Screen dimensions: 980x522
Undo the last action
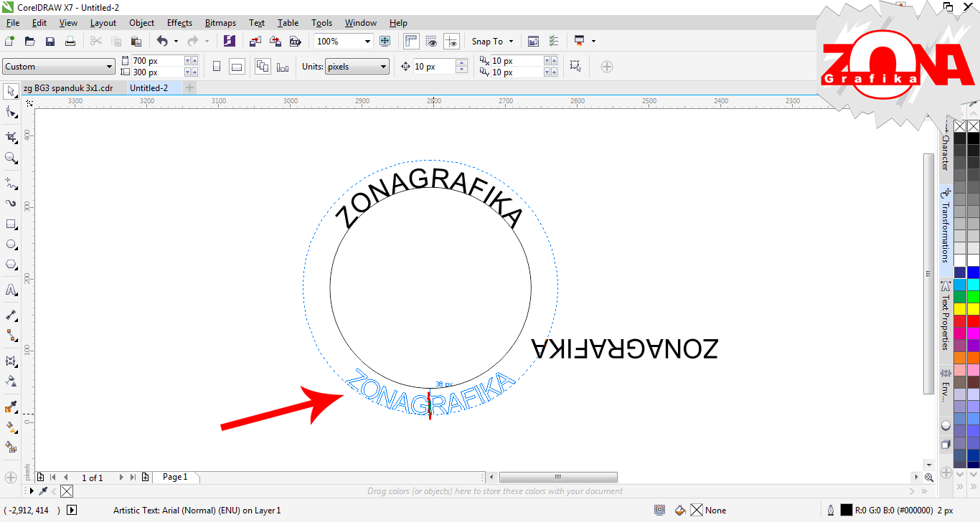click(162, 42)
